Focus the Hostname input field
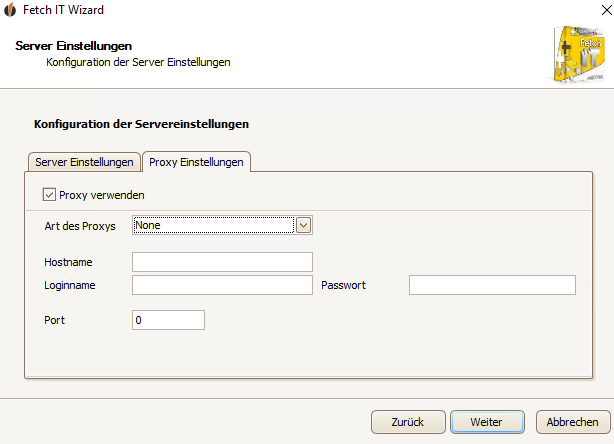 click(x=222, y=262)
